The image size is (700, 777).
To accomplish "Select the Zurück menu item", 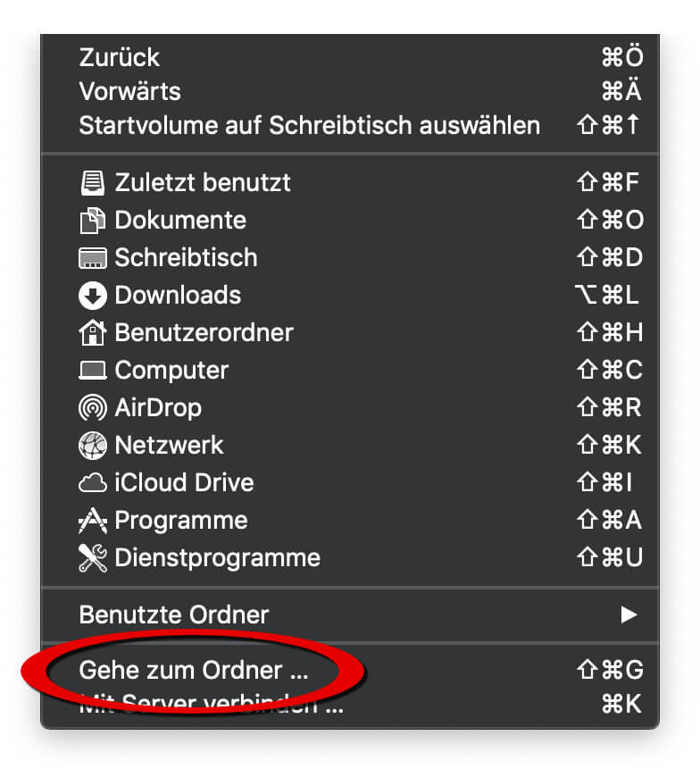I will 120,57.
